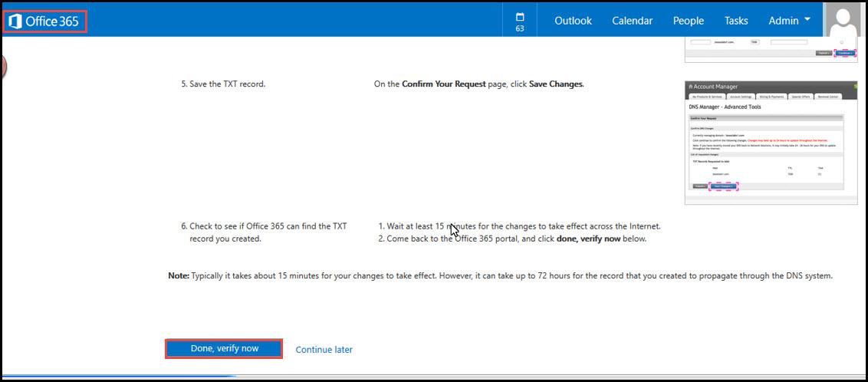This screenshot has height=382, width=868.
Task: Select the '5. Save the TXT record.' step text
Action: tap(223, 84)
